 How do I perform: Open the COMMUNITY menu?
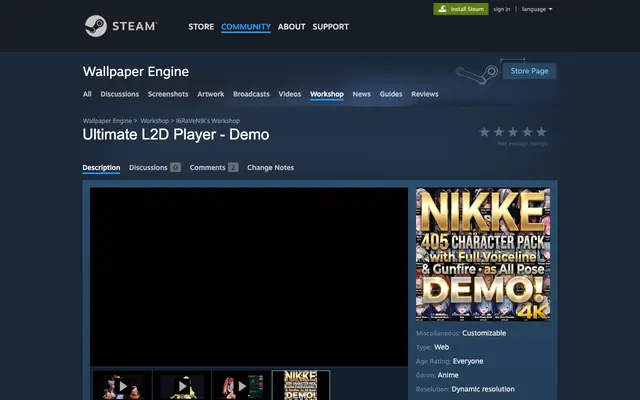point(246,27)
